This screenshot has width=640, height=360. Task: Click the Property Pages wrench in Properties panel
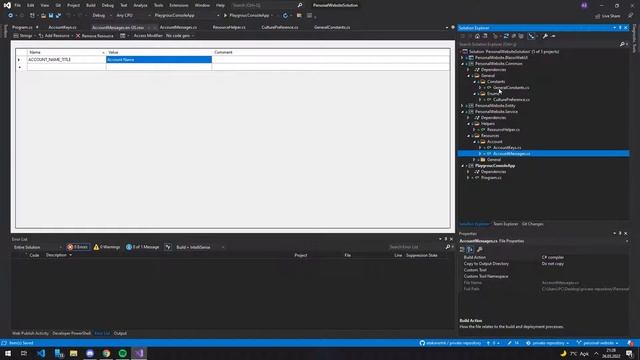click(480, 249)
